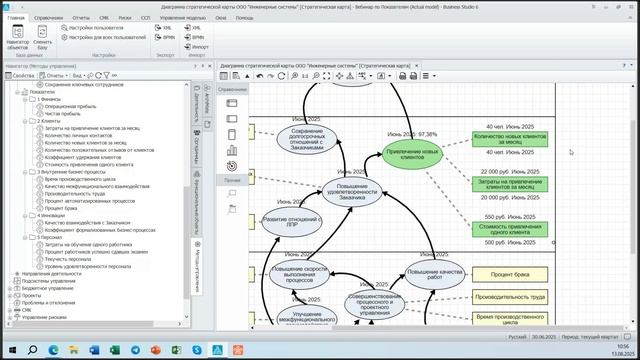Select the bar chart shape in the palette
Screen dimensions: 640x360
click(232, 151)
